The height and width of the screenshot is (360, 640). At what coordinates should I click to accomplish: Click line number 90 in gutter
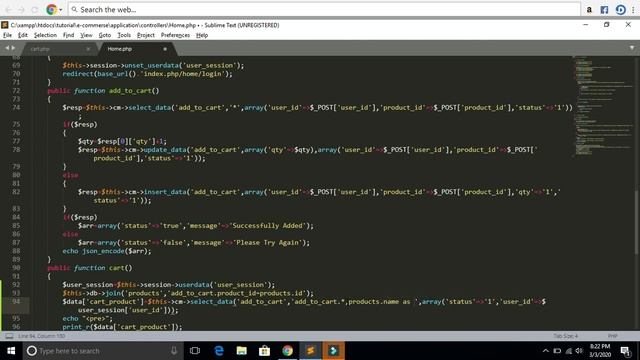point(16,268)
